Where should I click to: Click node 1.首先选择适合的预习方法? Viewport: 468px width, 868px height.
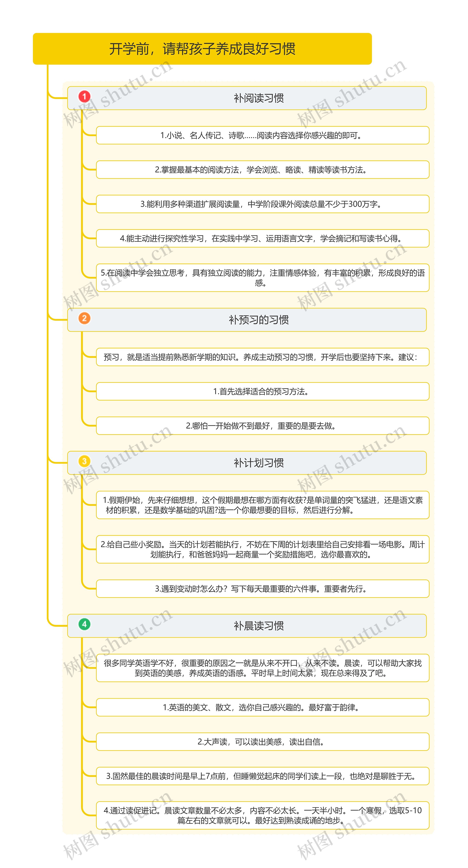click(263, 392)
